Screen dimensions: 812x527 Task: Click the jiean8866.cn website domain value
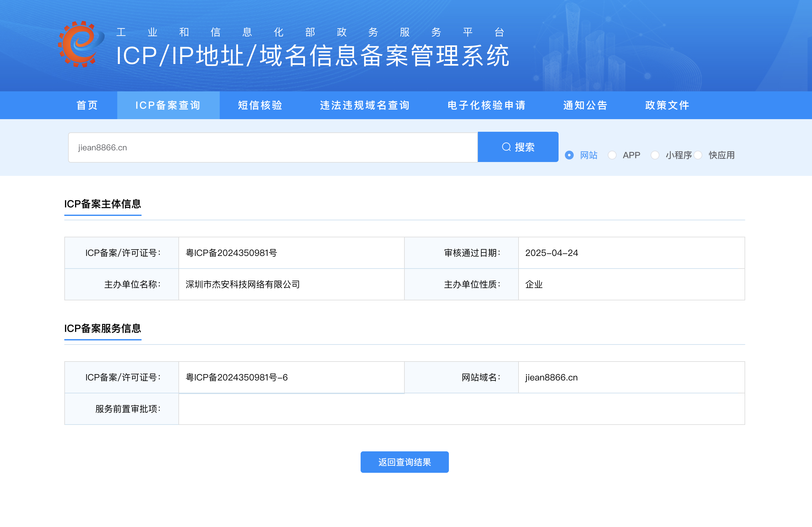tap(551, 377)
